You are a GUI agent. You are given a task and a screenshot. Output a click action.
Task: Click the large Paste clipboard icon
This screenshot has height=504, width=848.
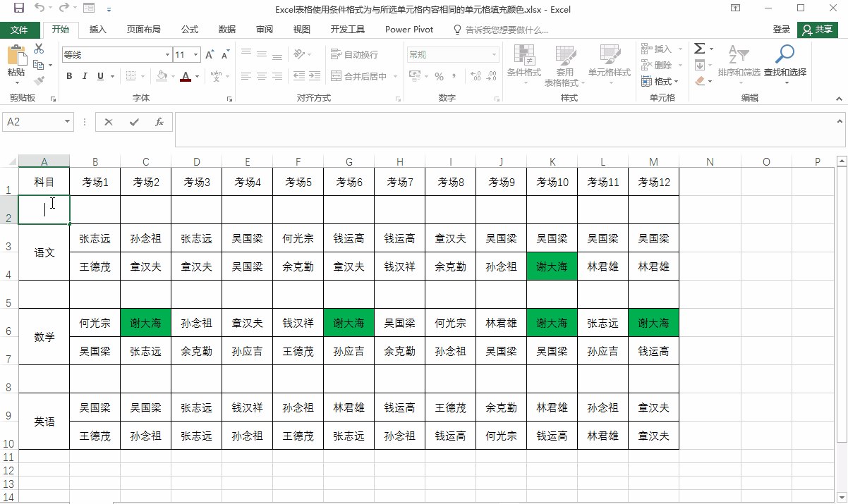coord(16,55)
